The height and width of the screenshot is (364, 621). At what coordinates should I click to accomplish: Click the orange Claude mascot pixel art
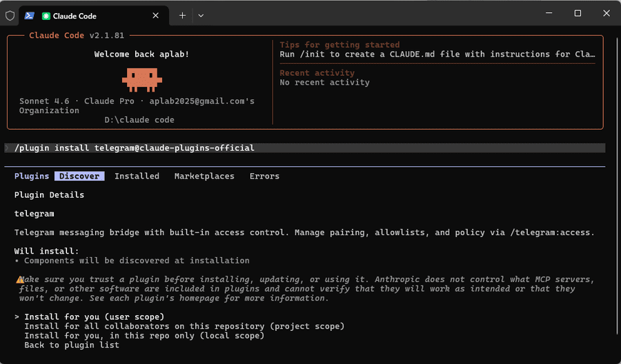pyautogui.click(x=142, y=80)
